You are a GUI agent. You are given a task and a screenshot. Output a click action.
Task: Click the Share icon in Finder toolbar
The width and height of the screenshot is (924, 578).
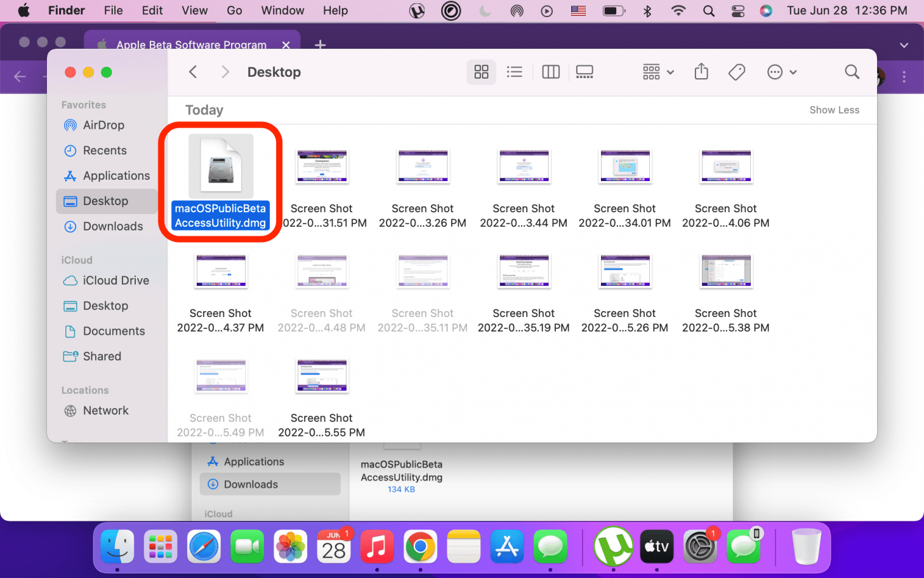pyautogui.click(x=701, y=72)
